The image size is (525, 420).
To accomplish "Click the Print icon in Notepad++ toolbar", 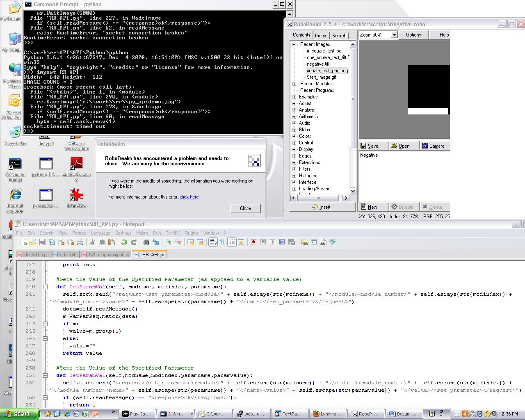I will pyautogui.click(x=80, y=242).
